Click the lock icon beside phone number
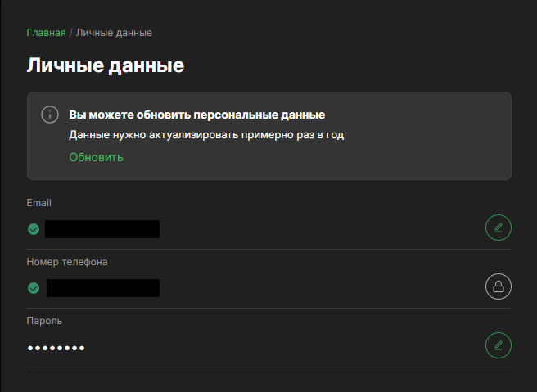 click(x=498, y=286)
